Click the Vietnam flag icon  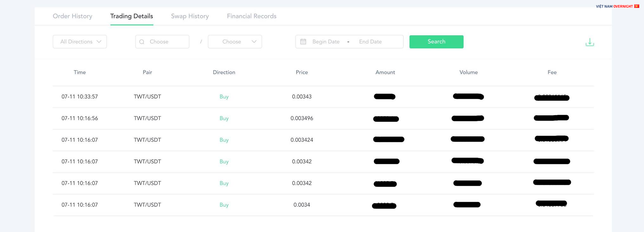pyautogui.click(x=637, y=6)
